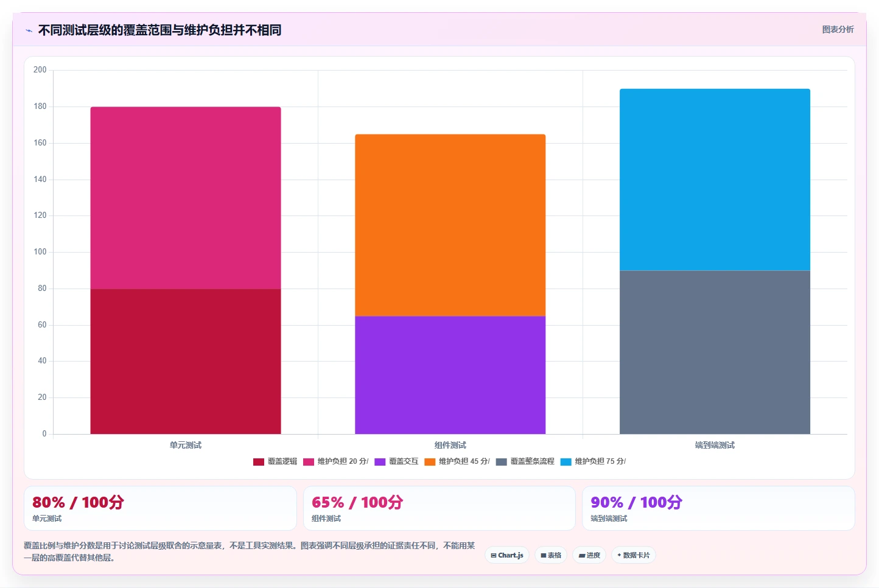Click the pink bar segment of 单元测试
The height and width of the screenshot is (588, 879).
[x=186, y=198]
